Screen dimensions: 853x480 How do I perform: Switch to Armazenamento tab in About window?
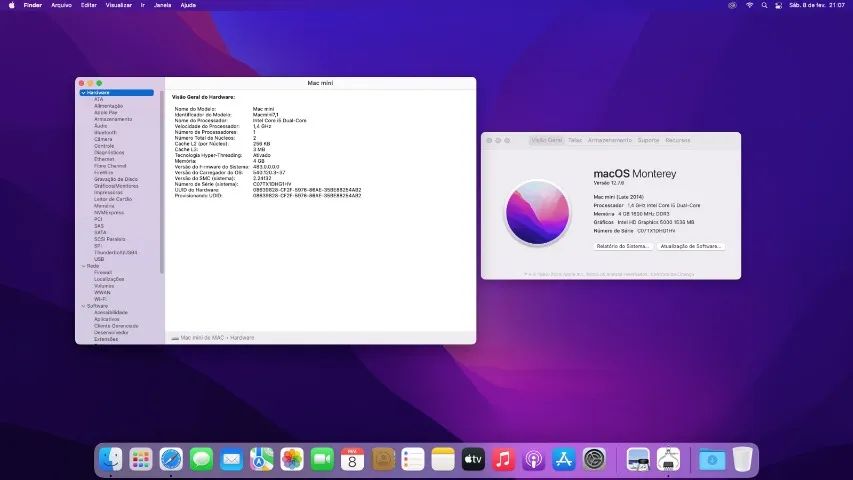(610, 140)
